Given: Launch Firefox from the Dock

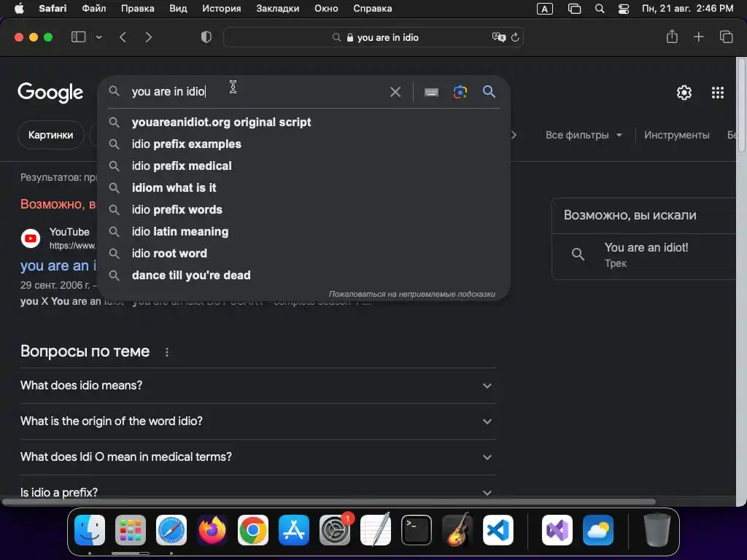Looking at the screenshot, I should (212, 530).
